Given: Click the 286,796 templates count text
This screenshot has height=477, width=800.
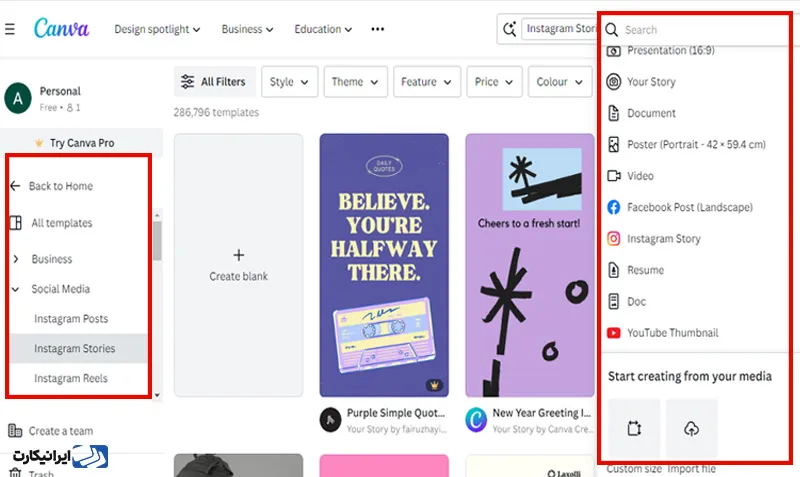Looking at the screenshot, I should click(x=216, y=112).
